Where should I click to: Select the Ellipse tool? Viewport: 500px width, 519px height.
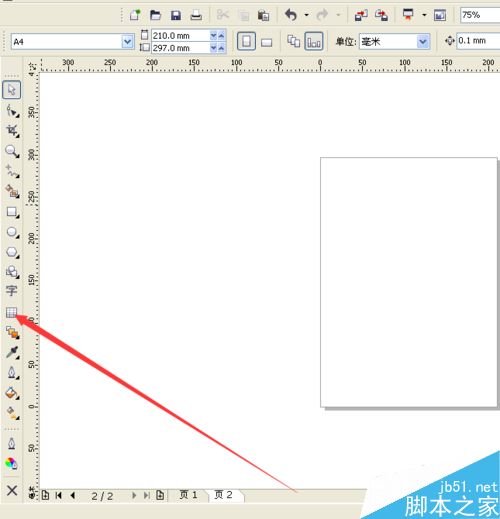(12, 232)
